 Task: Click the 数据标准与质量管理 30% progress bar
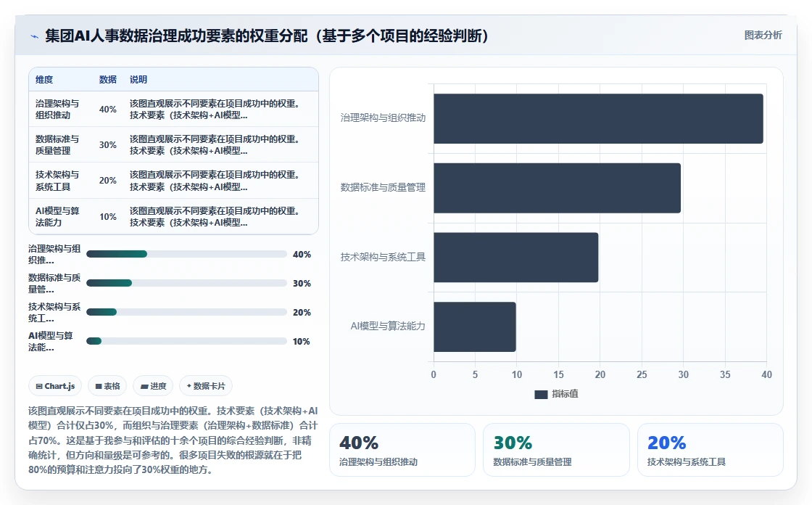pyautogui.click(x=186, y=283)
